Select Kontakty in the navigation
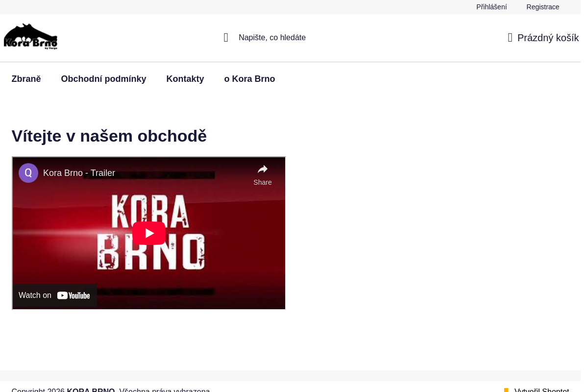Screen dimensions: 588x392 click(x=185, y=79)
